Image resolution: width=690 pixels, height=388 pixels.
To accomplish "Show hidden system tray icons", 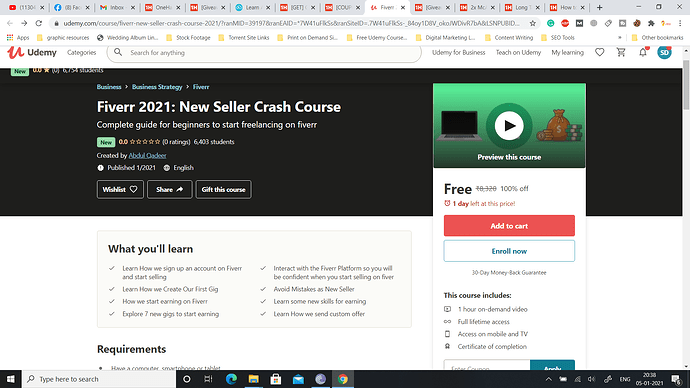I will pyautogui.click(x=548, y=379).
